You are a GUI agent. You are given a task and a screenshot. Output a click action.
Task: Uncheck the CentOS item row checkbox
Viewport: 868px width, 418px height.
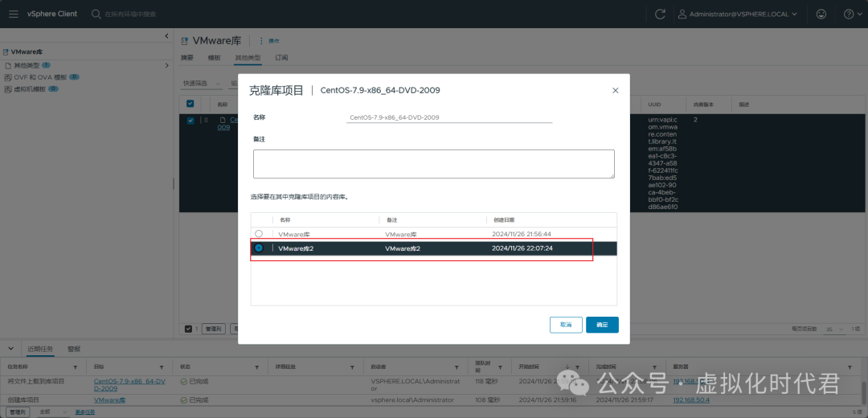tap(190, 121)
